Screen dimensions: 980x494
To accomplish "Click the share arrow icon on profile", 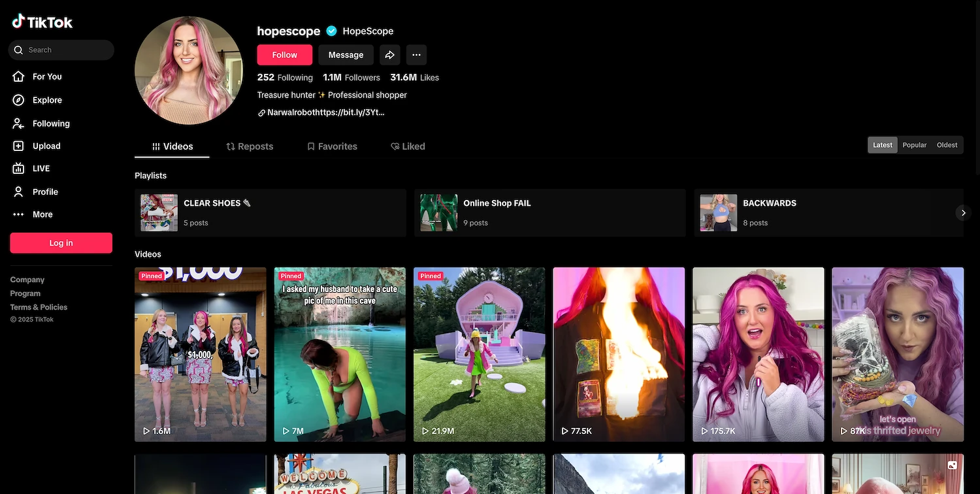I will pos(389,55).
